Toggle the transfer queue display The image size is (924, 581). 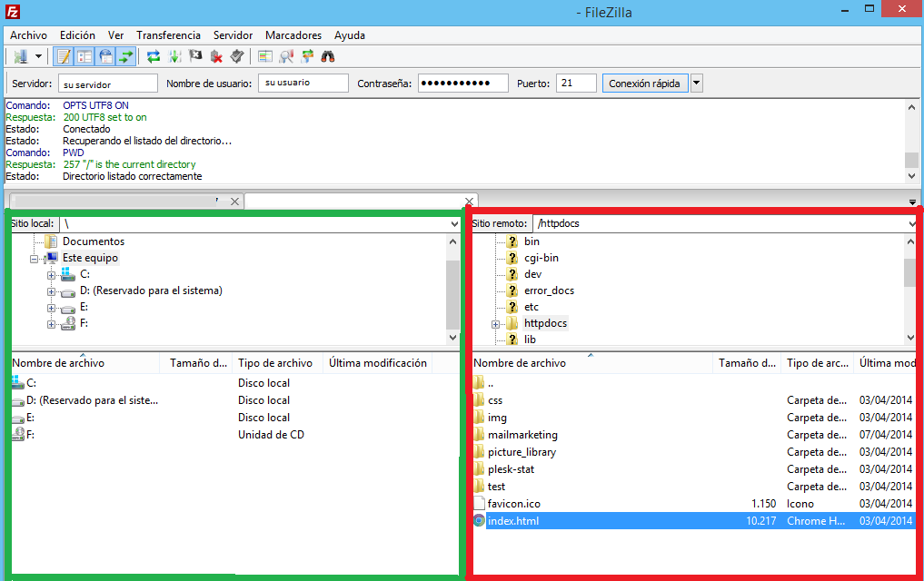(x=126, y=56)
